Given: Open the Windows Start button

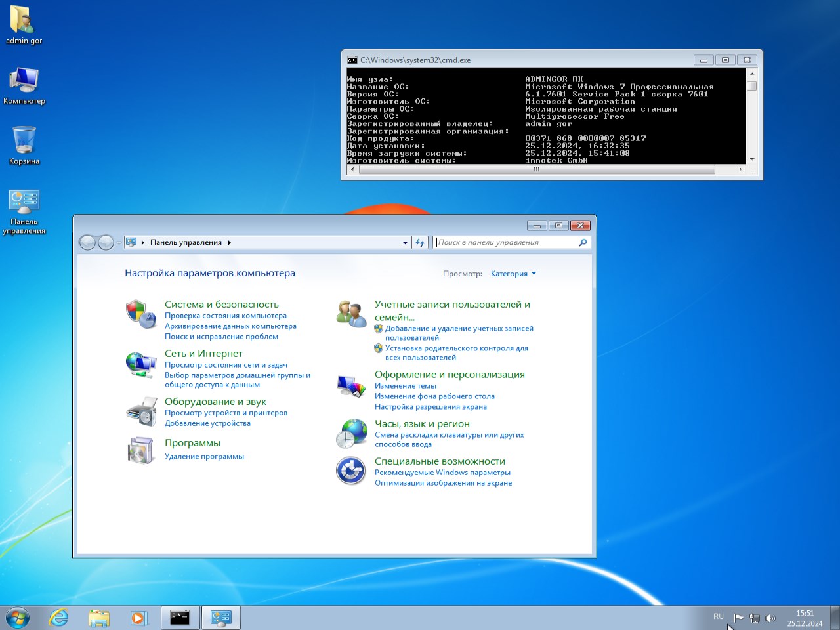Looking at the screenshot, I should (18, 618).
